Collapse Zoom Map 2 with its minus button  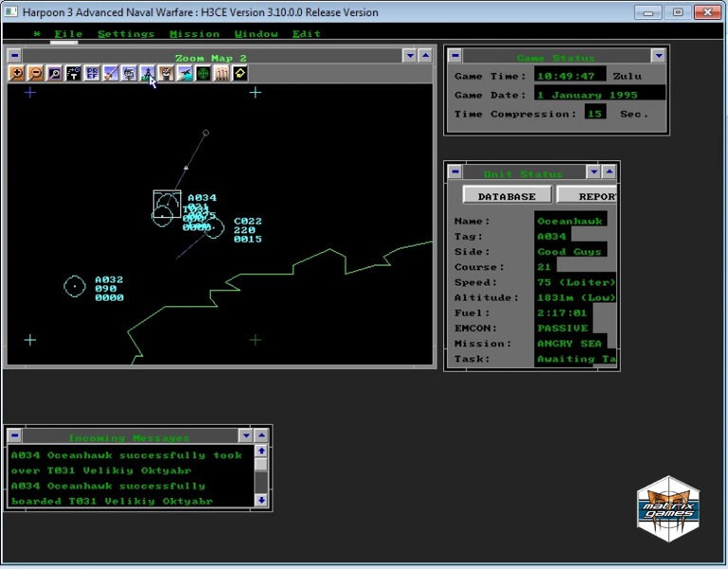coord(15,56)
